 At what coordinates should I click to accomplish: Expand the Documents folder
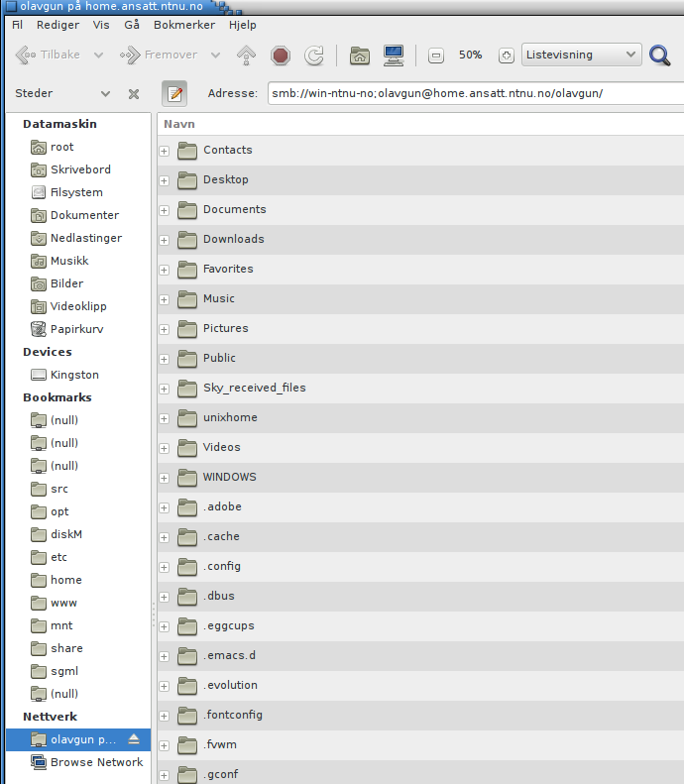pyautogui.click(x=164, y=210)
